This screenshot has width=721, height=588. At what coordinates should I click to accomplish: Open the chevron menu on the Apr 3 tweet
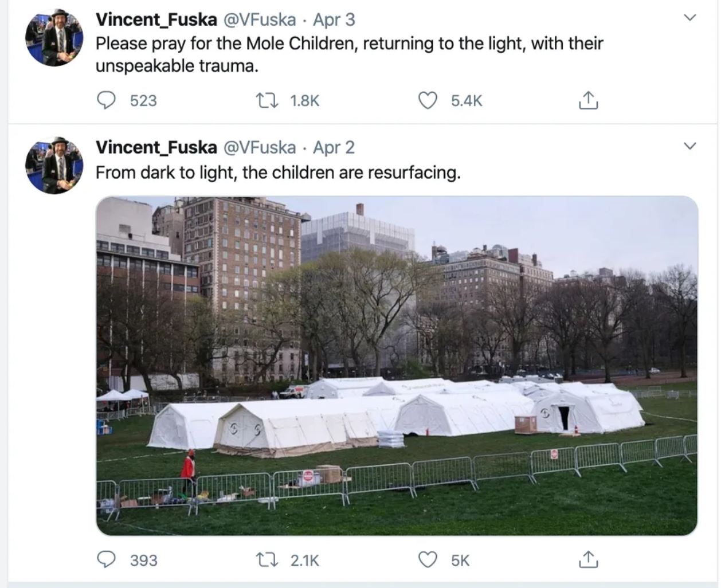click(691, 18)
